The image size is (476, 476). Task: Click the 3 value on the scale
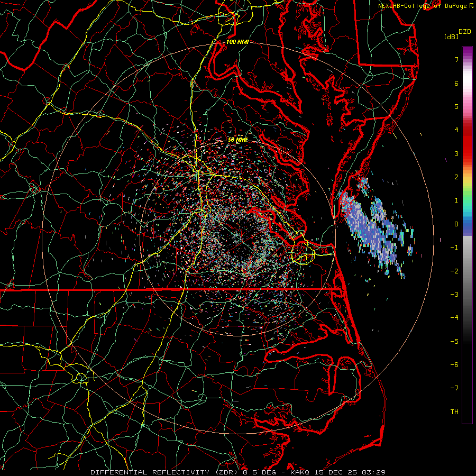[456, 153]
